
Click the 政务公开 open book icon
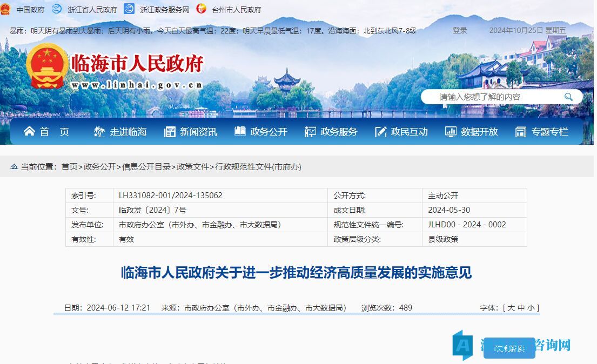pyautogui.click(x=240, y=131)
